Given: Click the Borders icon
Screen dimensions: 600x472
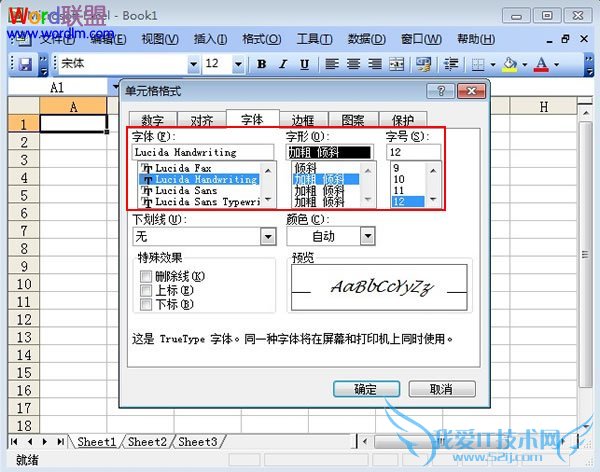Looking at the screenshot, I should [x=478, y=64].
